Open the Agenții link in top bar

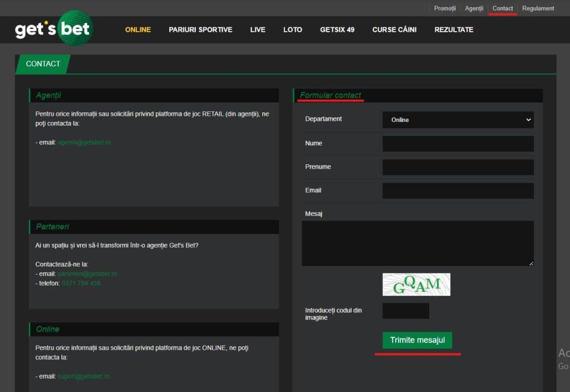tap(474, 8)
